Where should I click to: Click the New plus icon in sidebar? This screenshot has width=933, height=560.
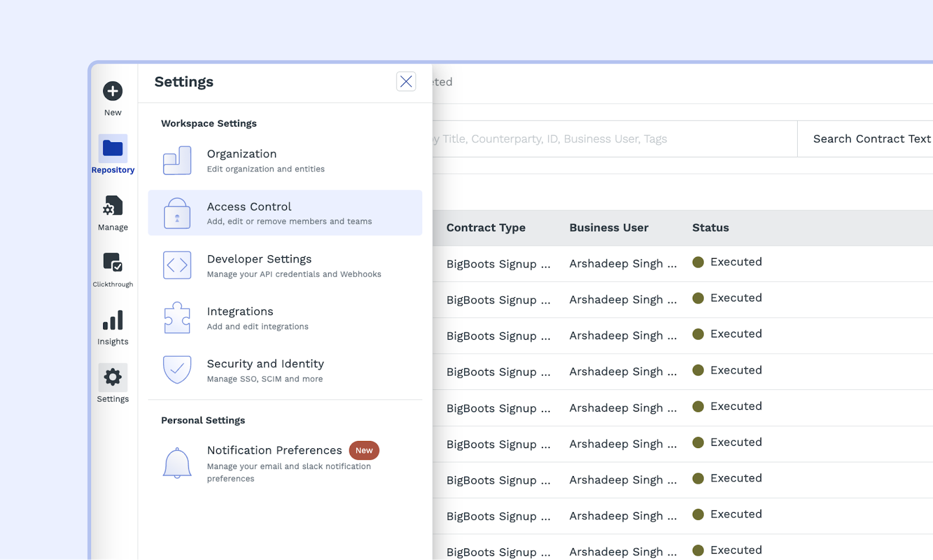113,91
